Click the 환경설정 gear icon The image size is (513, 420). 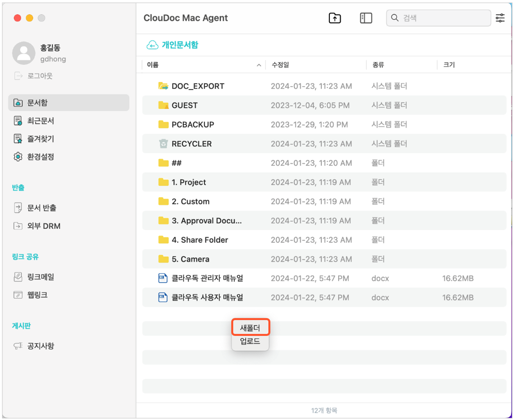[x=18, y=156]
